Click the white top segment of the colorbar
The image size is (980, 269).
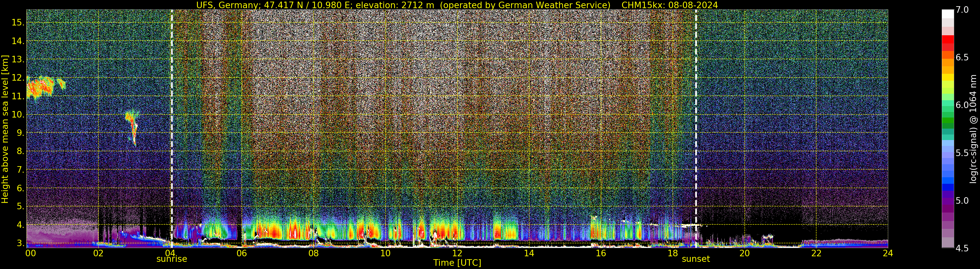click(x=948, y=14)
